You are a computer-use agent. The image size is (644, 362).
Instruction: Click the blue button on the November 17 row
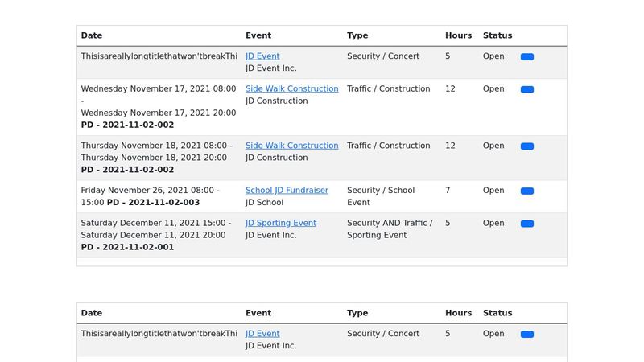[527, 89]
